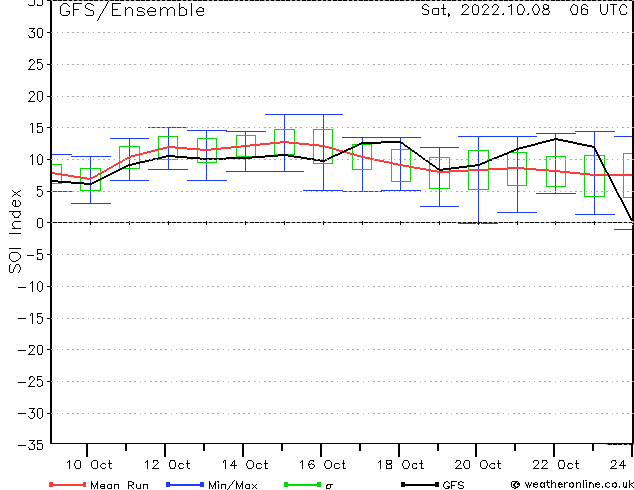The height and width of the screenshot is (490, 634).
Task: Click the date Sat, 2022.10.08 06 UTC
Action: pos(524,10)
